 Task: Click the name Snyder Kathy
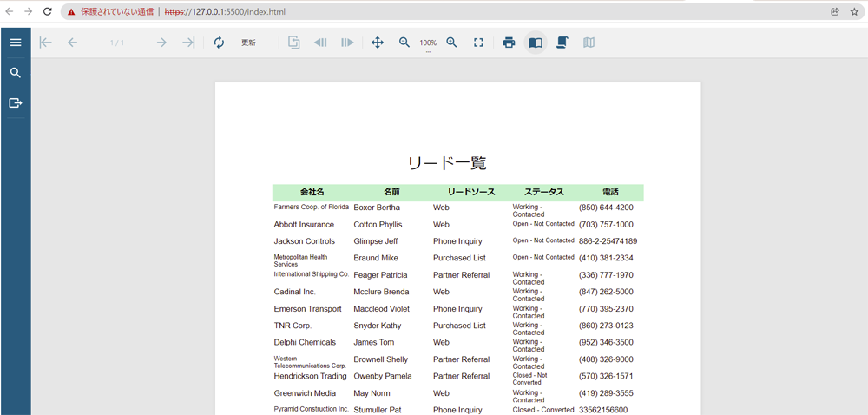[378, 326]
